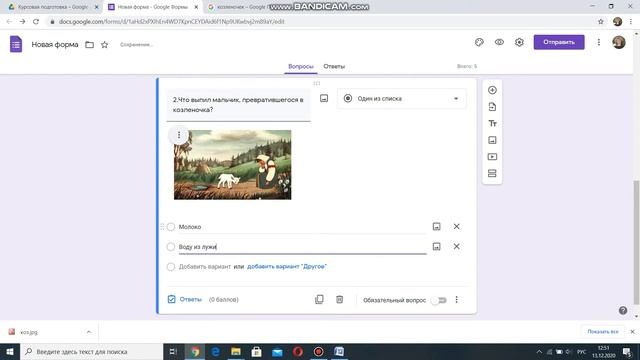This screenshot has width=640, height=360.
Task: Click the Windows taskbar search box
Action: pyautogui.click(x=91, y=351)
